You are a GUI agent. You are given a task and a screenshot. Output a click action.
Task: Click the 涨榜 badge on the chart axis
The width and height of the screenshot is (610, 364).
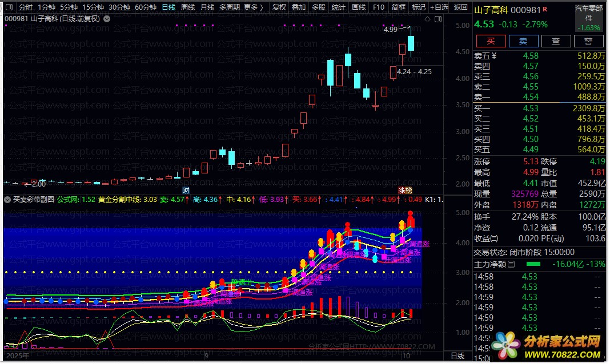(405, 190)
